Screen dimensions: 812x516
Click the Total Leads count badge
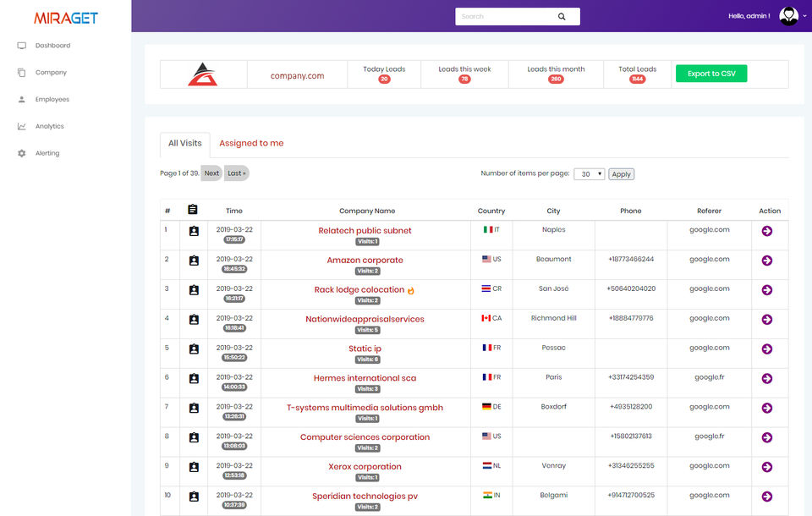[x=637, y=80]
